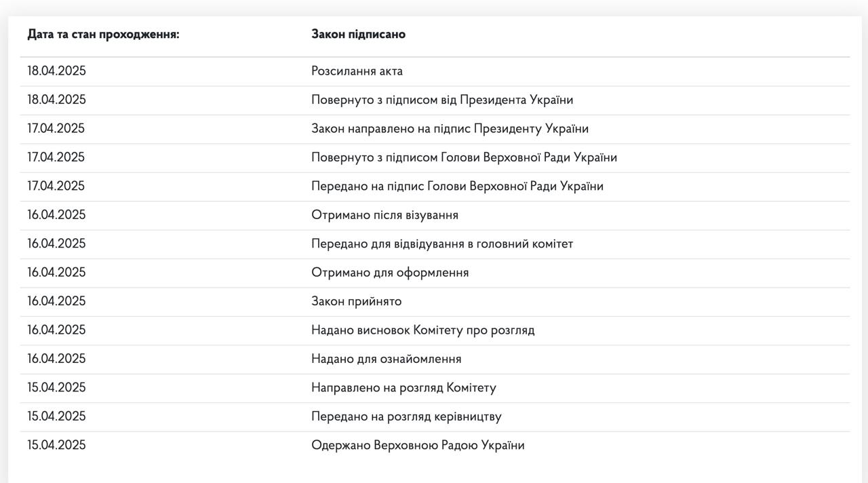
Task: Select the 'Розсилання акта' status row
Action: (357, 71)
